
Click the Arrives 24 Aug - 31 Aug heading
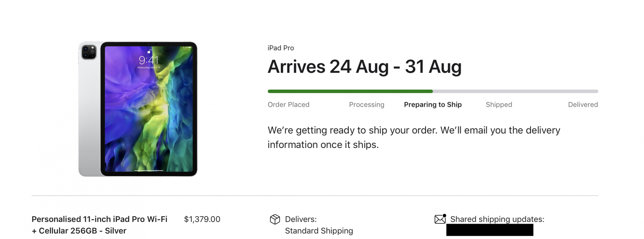364,67
